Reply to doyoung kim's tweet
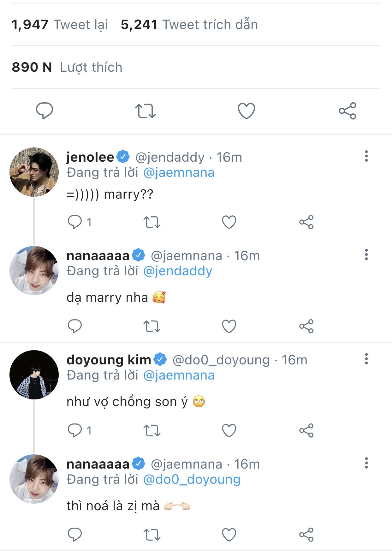The height and width of the screenshot is (551, 392). tap(75, 430)
